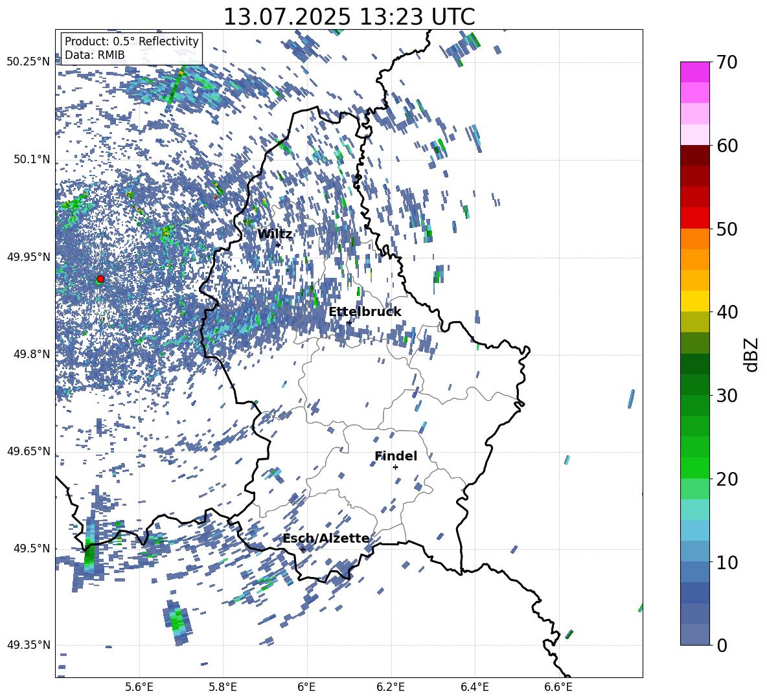Screen dimensions: 767x700
Task: Click the 50 tick label on colorbar
Action: 727,229
